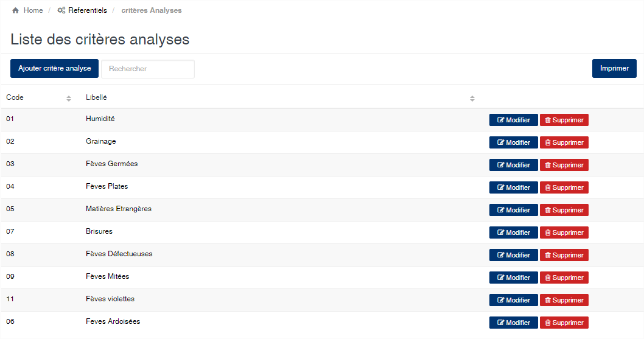Click the Home house icon in breadcrumb
This screenshot has width=644, height=339.
point(15,10)
